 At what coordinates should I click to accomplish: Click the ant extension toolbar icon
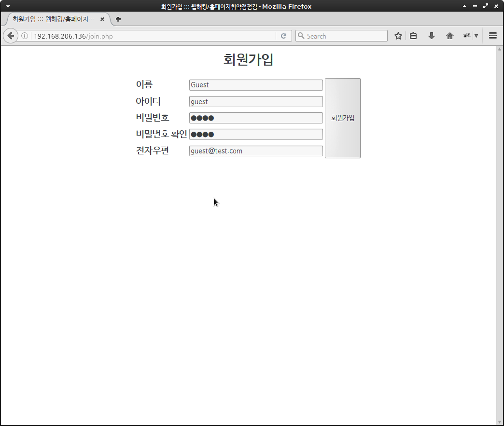click(x=467, y=36)
